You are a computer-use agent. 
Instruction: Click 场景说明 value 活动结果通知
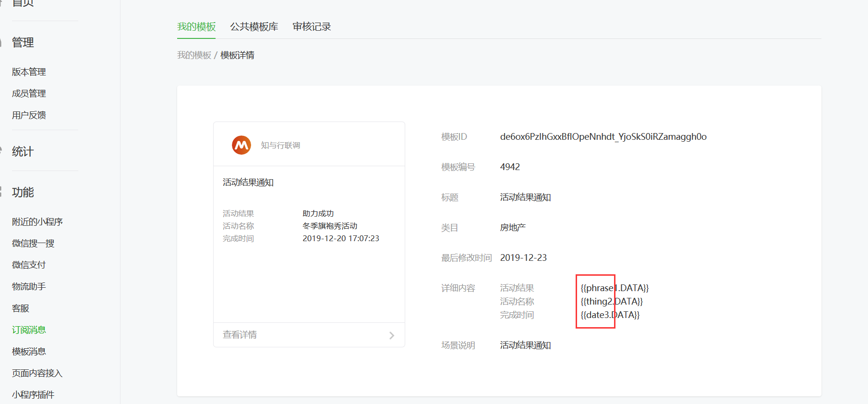coord(525,345)
